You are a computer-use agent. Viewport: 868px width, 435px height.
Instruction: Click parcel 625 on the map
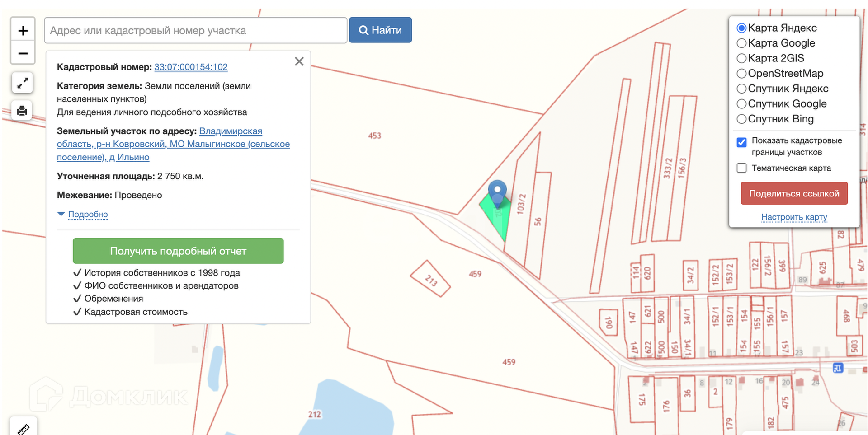coord(822,267)
